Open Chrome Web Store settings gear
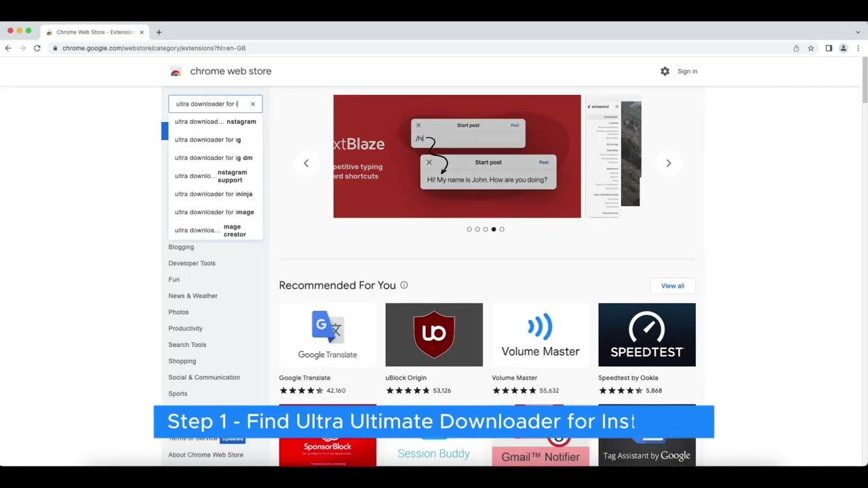This screenshot has height=488, width=868. pos(665,71)
